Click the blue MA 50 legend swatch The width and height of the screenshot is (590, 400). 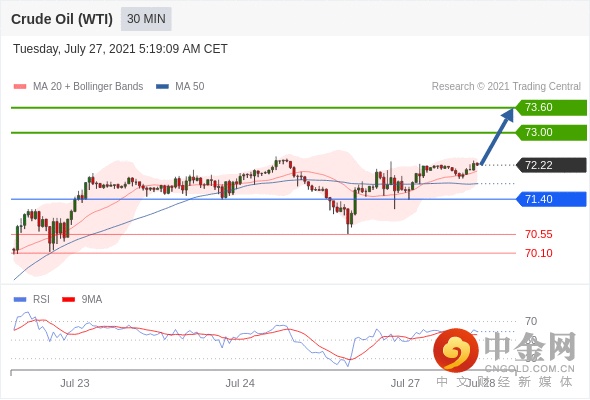click(162, 87)
